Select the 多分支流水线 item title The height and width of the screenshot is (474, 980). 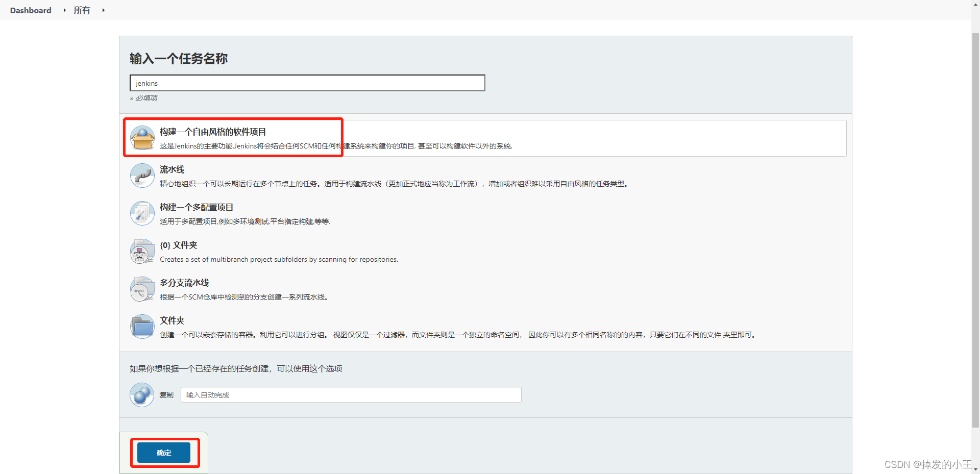tap(184, 283)
